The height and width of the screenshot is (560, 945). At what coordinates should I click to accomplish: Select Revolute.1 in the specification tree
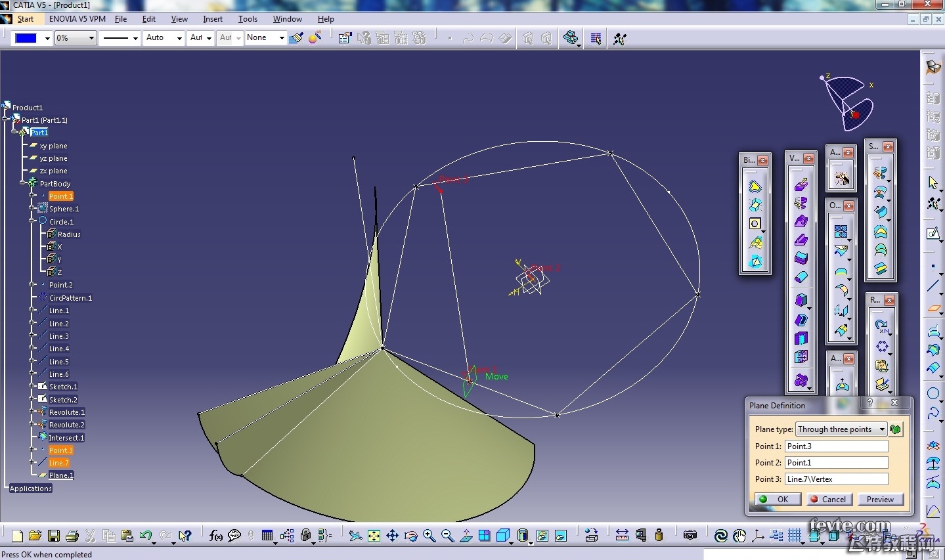point(67,412)
